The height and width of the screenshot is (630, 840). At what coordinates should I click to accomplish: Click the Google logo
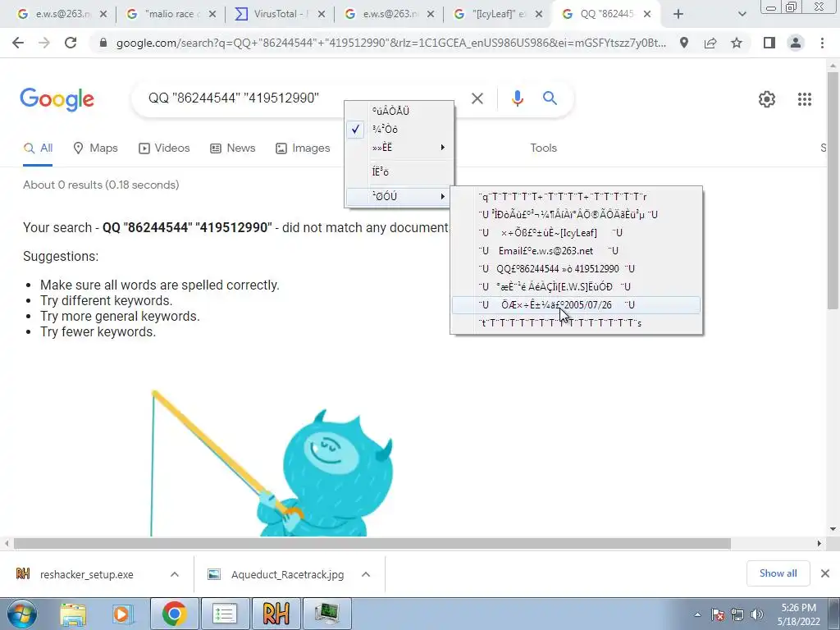(x=57, y=99)
